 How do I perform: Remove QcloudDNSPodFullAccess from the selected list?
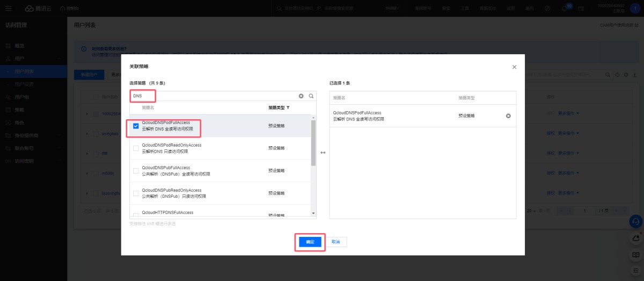click(x=508, y=116)
